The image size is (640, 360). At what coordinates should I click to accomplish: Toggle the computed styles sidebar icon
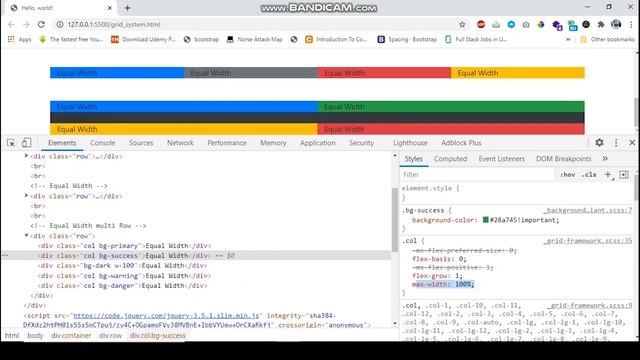point(624,175)
